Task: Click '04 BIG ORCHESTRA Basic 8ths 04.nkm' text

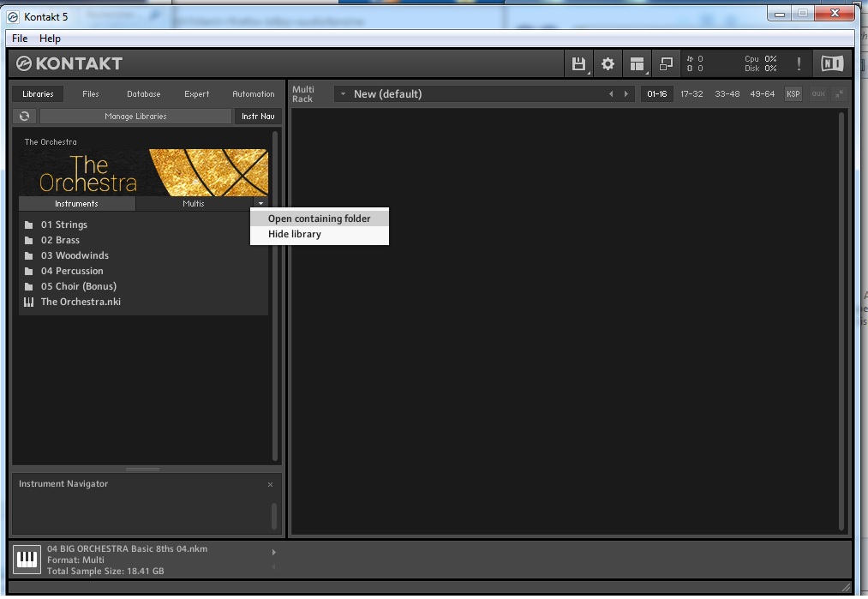Action: [128, 549]
